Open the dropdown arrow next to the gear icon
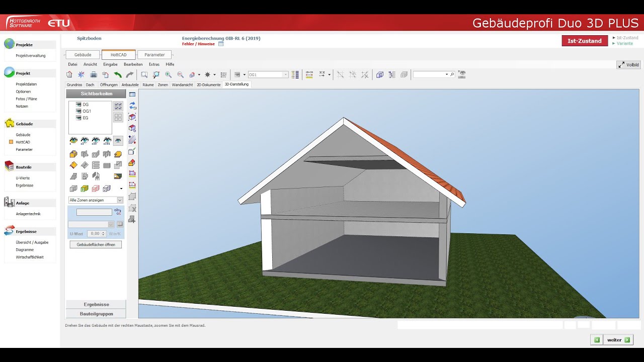The image size is (644, 362). coord(214,74)
